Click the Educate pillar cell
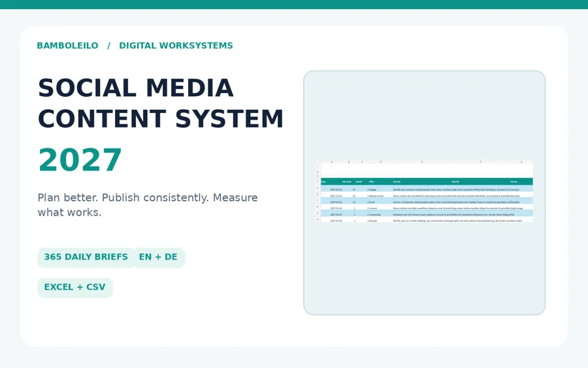 point(372,221)
